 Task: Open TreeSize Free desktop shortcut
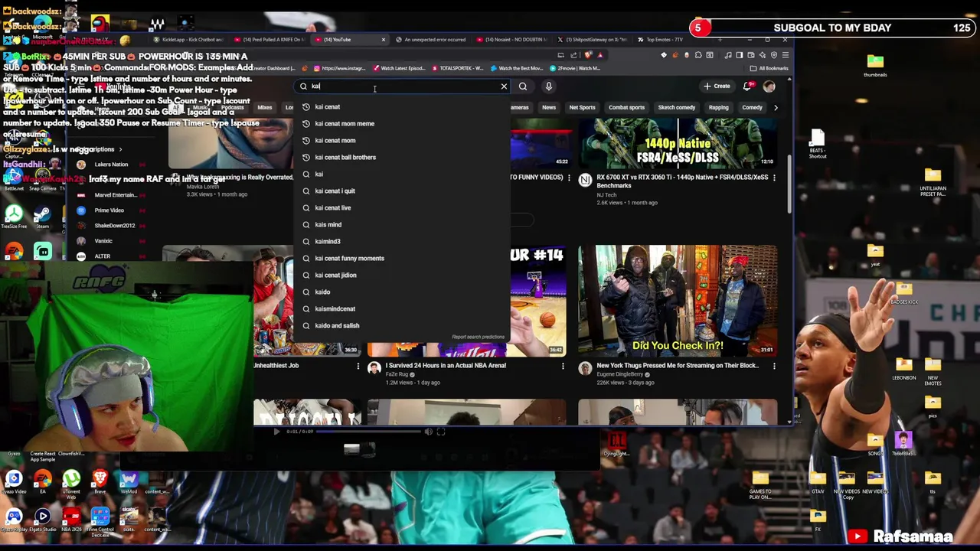coord(14,217)
